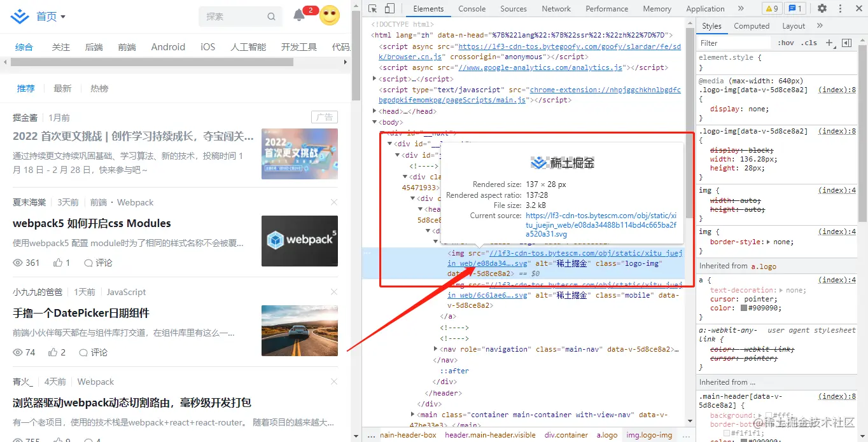Open author 夏末海棠 profile
Image resolution: width=868 pixels, height=442 pixels.
click(29, 202)
